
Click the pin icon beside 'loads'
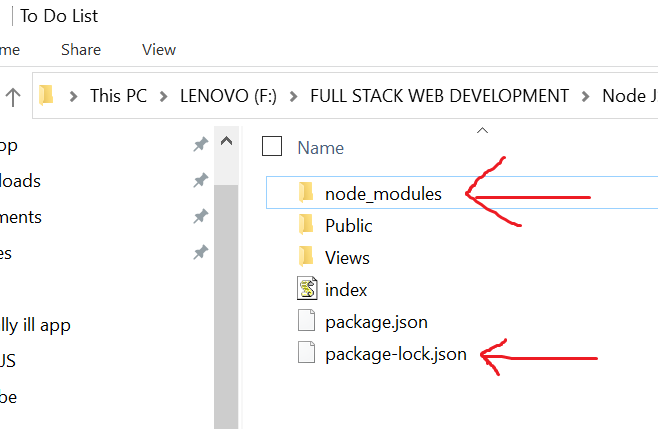[201, 180]
